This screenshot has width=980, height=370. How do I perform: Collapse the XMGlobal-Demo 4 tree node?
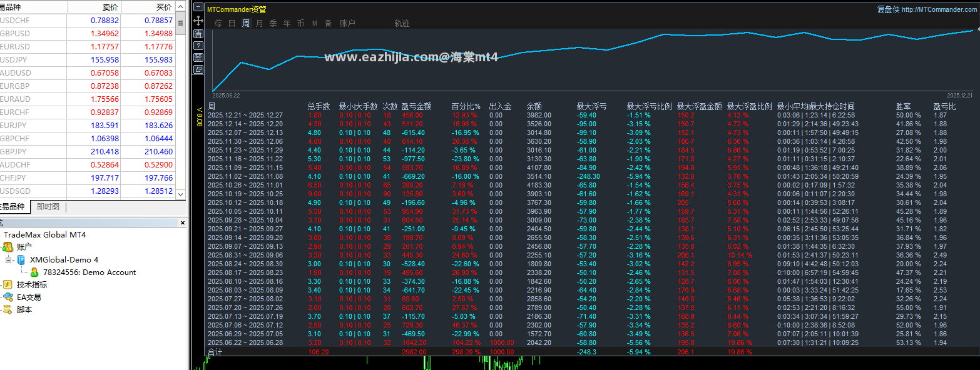(9, 259)
